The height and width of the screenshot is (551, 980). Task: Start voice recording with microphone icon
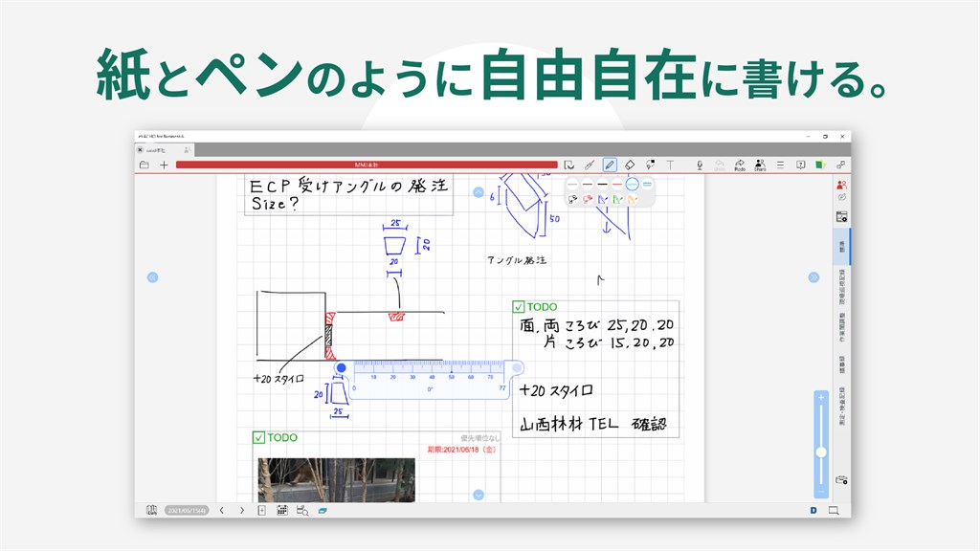(x=700, y=165)
